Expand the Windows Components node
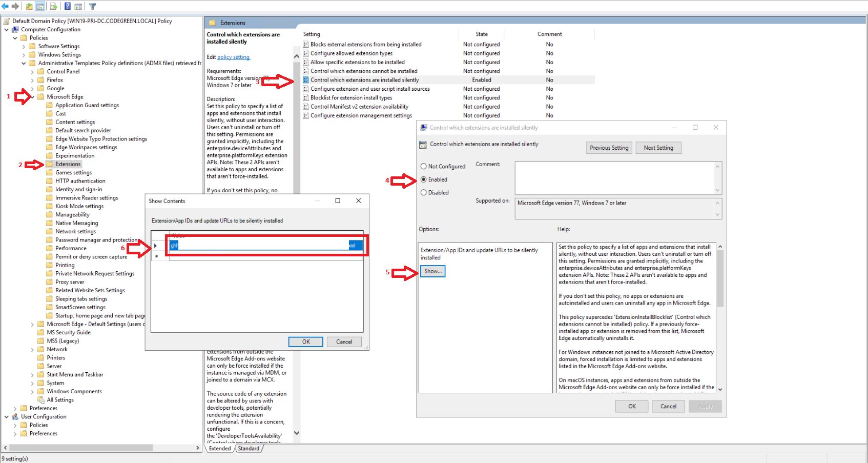 (32, 392)
